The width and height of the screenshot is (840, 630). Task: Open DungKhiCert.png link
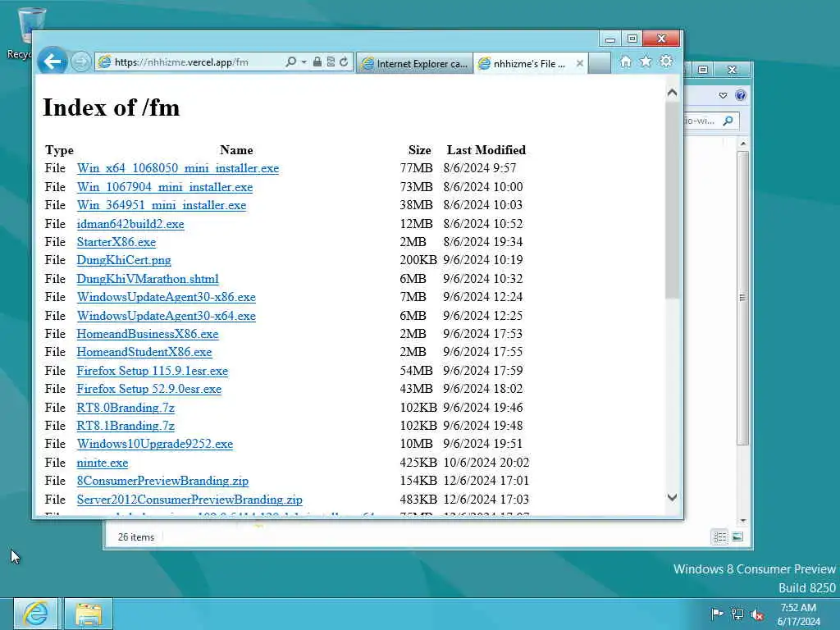[124, 260]
